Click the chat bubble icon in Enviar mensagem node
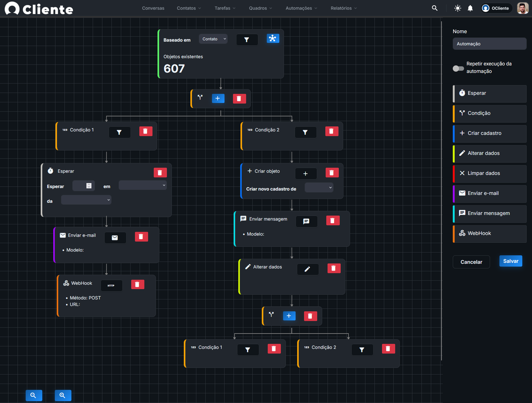This screenshot has width=532, height=403. click(x=307, y=221)
